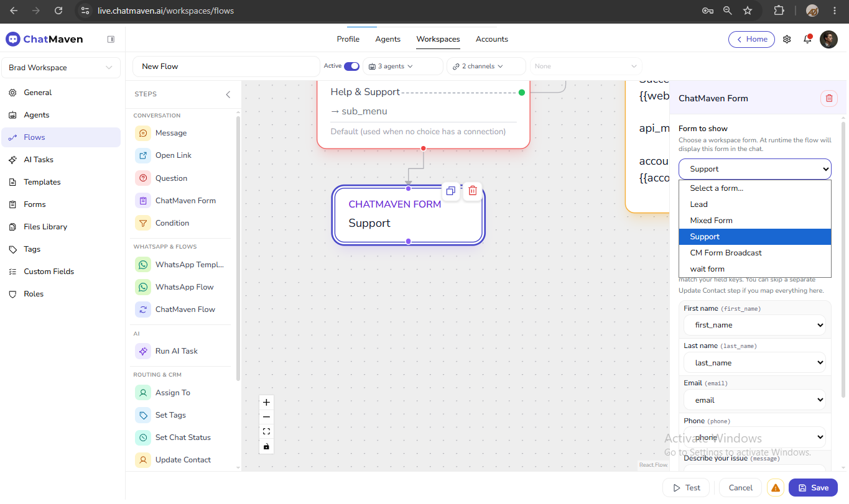Viewport: 849px width, 504px height.
Task: Cancel the flow editing
Action: [740, 488]
